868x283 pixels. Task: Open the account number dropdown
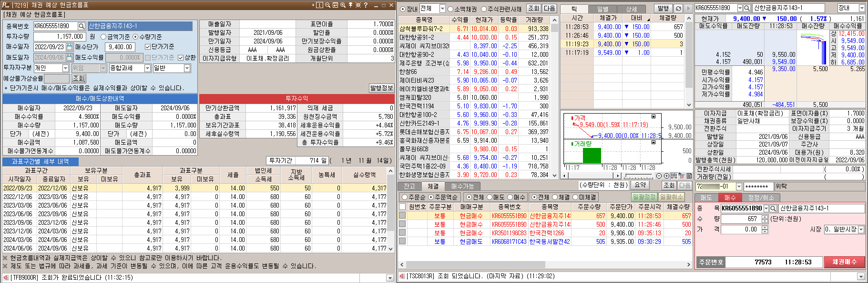[x=739, y=187]
